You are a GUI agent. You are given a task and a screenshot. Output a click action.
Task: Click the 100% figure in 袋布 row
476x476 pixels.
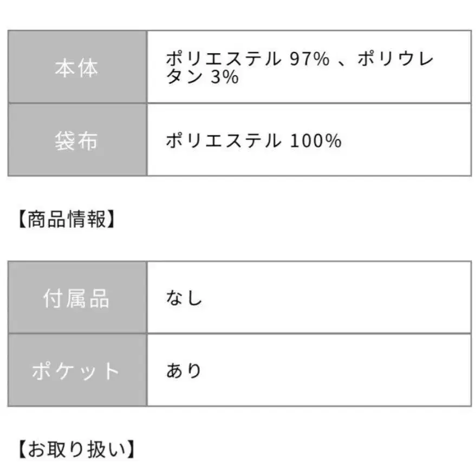315,141
